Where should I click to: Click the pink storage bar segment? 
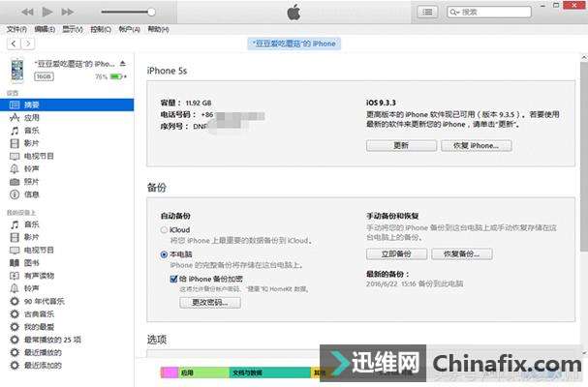tap(170, 372)
